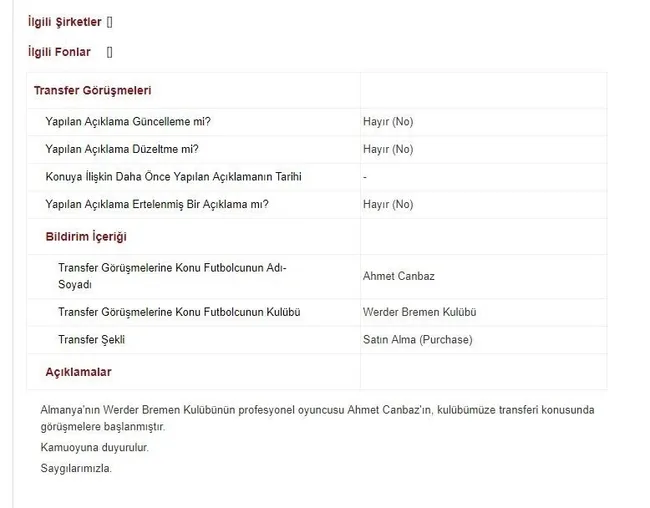
Task: Select the Yapılan Açıklama Düzeltme mi? row
Action: [317, 149]
